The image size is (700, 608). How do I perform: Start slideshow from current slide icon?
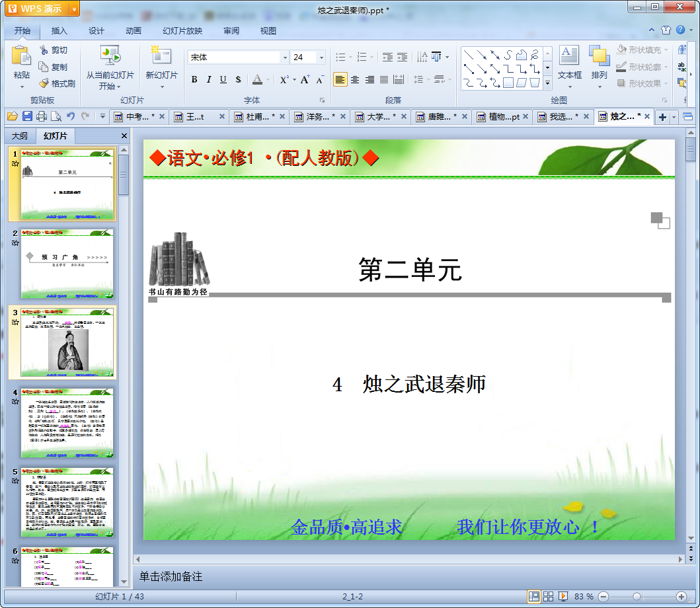(x=110, y=56)
